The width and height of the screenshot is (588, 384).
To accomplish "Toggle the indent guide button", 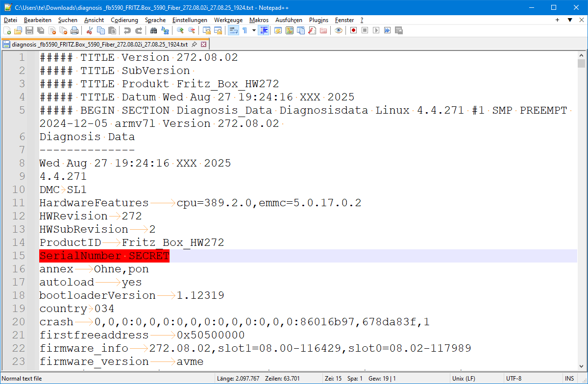I will tap(264, 30).
